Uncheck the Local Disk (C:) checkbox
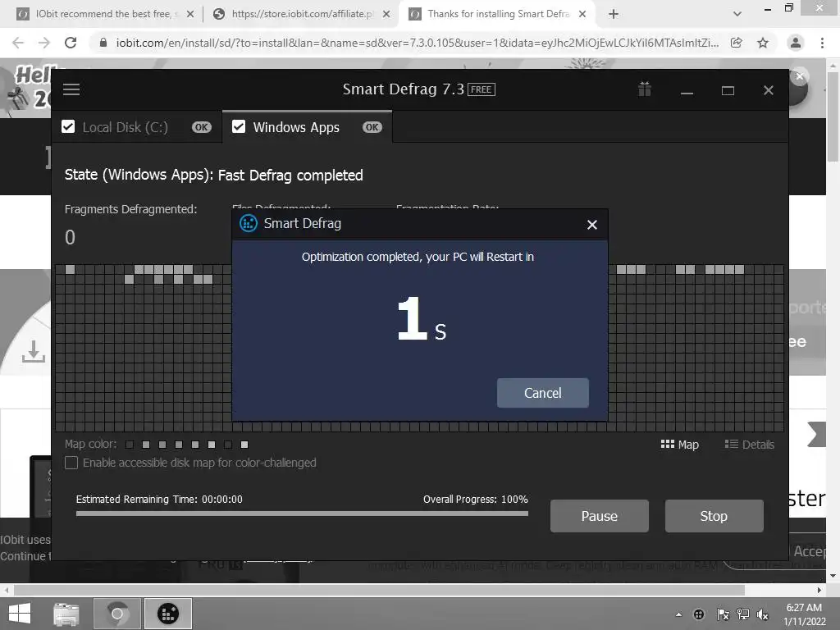 point(68,127)
